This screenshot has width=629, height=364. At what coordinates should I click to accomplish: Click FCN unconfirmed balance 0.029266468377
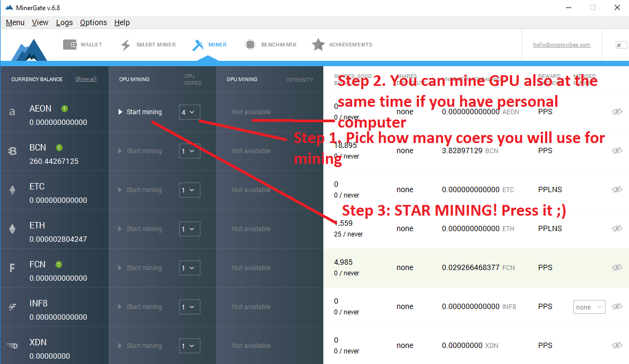(470, 267)
